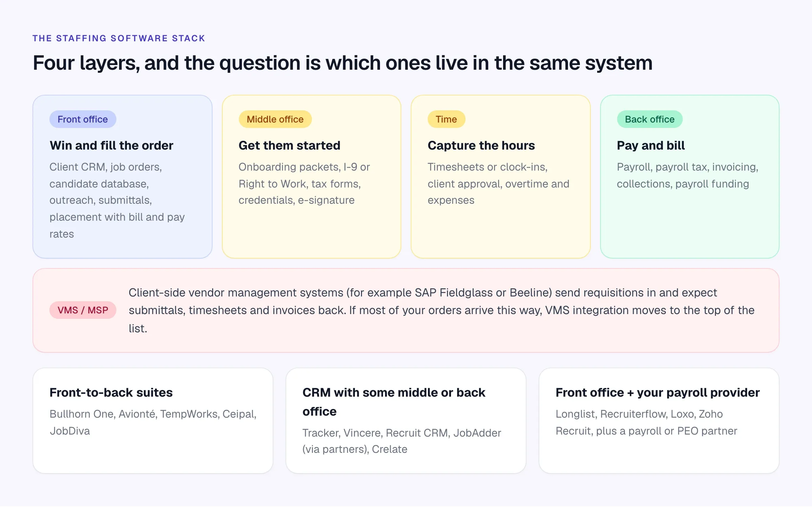Click the 'Timesheets or clock-ins' description text
Screen dimensions: 812x507
[498, 183]
